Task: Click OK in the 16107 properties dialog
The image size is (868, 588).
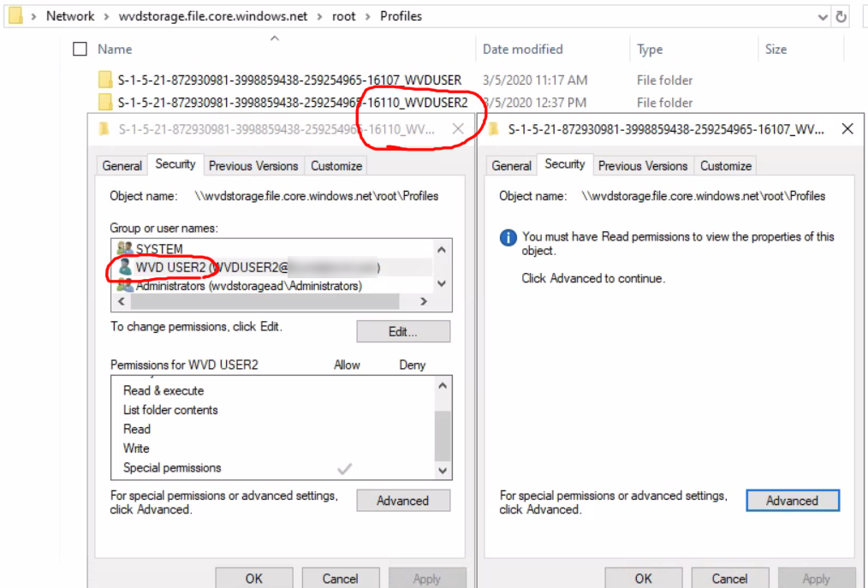Action: [643, 579]
